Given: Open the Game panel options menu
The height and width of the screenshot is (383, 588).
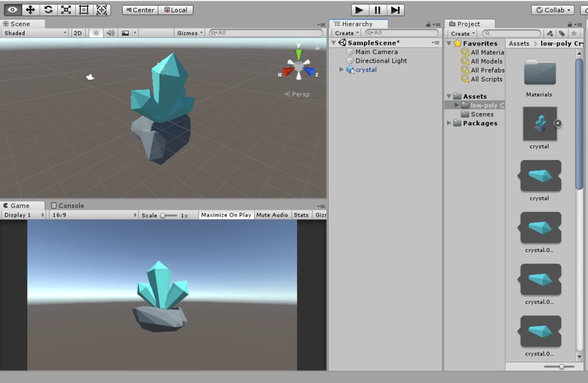Looking at the screenshot, I should click(x=321, y=206).
